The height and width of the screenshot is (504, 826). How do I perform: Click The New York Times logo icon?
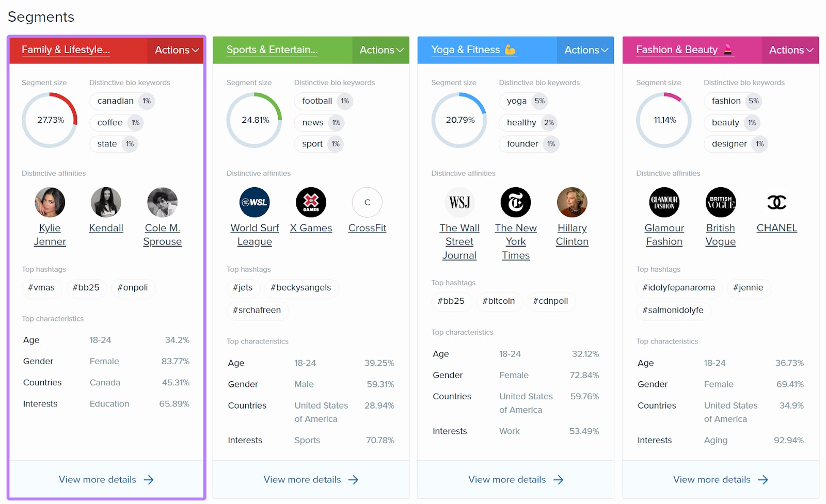coord(515,202)
